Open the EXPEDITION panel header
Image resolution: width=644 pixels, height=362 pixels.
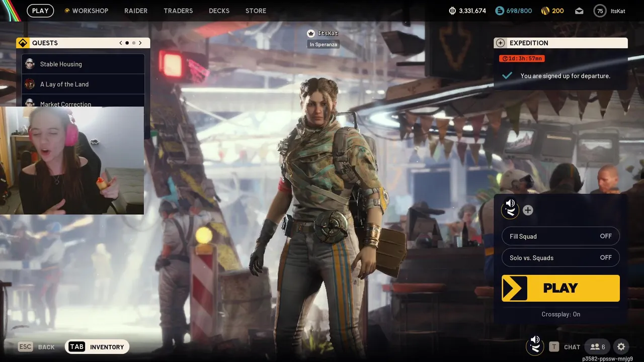click(x=560, y=43)
